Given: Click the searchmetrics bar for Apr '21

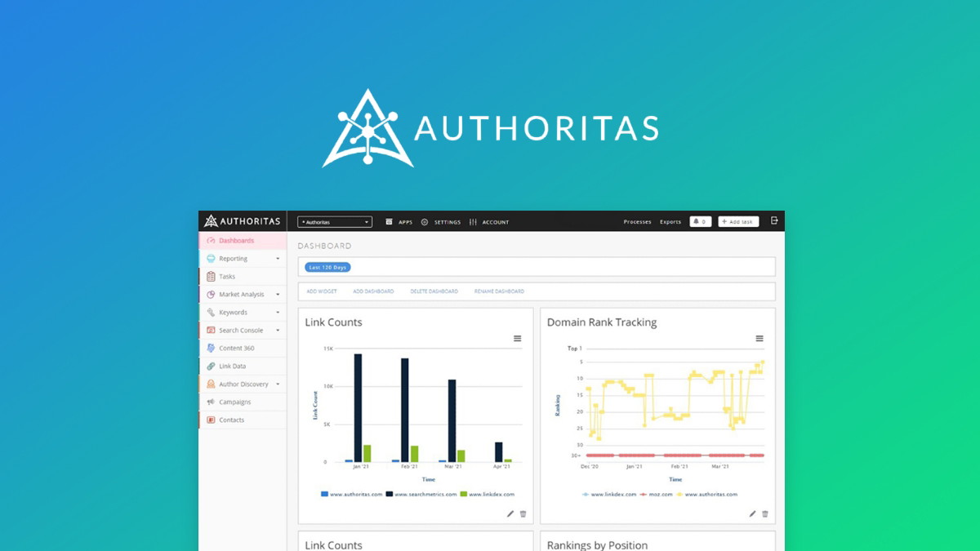Looking at the screenshot, I should [499, 452].
